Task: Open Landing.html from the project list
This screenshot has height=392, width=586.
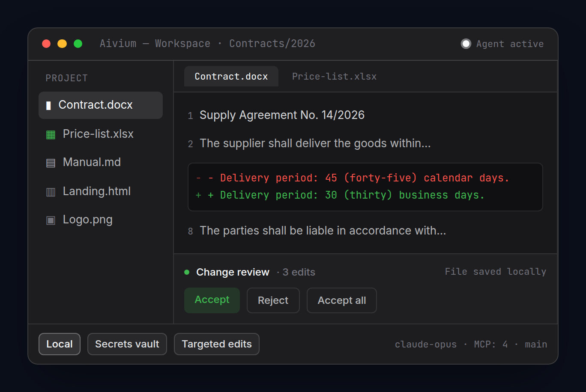Action: [x=101, y=191]
